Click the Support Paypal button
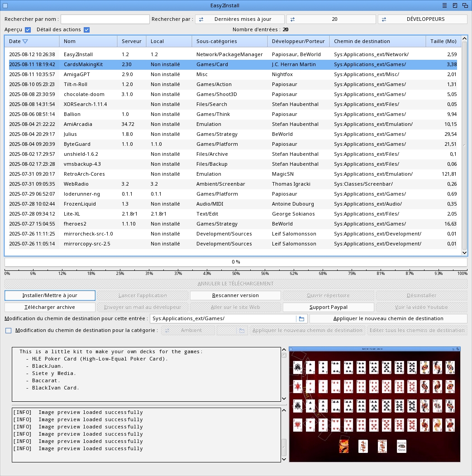This screenshot has width=472, height=476. click(x=328, y=308)
